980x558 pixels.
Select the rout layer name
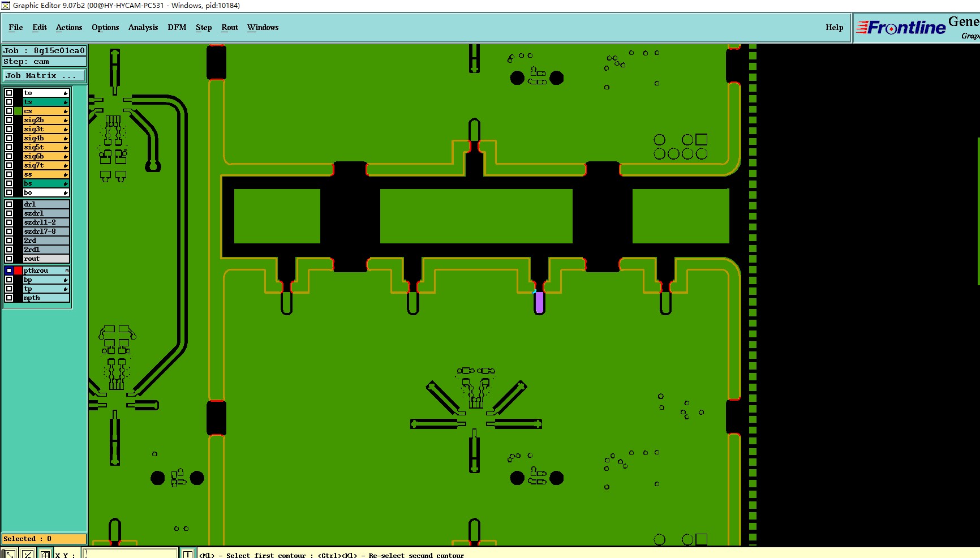coord(46,259)
